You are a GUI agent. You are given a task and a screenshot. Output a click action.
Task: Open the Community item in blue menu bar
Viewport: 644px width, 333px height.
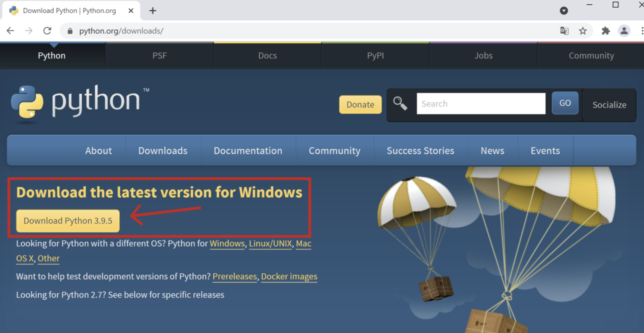(x=335, y=151)
